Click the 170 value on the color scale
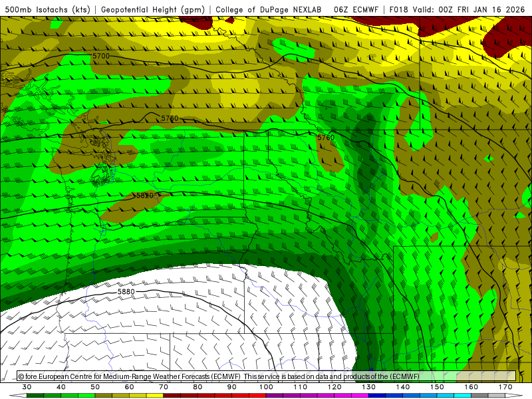The height and width of the screenshot is (399, 532). (505, 387)
